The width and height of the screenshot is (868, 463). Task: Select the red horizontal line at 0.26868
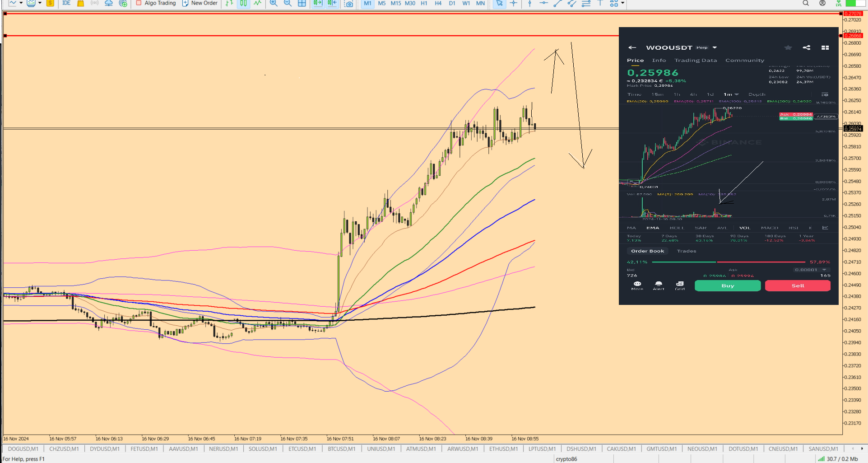point(311,36)
